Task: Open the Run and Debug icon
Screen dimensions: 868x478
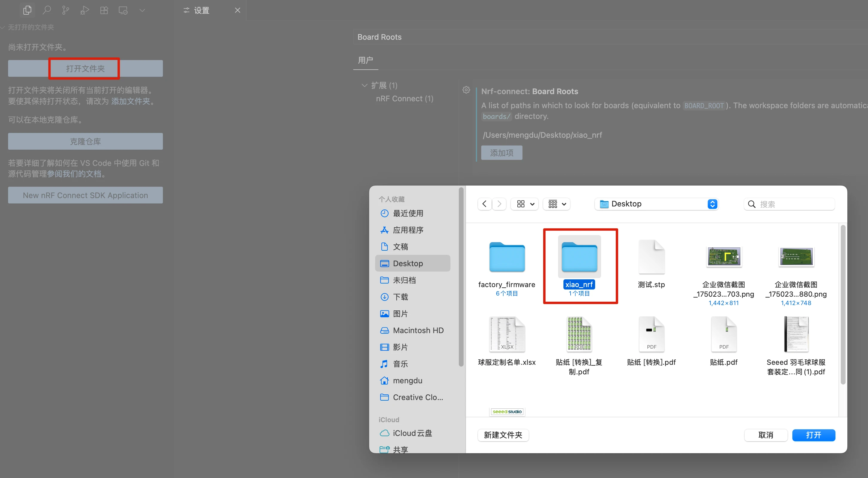Action: pos(85,10)
